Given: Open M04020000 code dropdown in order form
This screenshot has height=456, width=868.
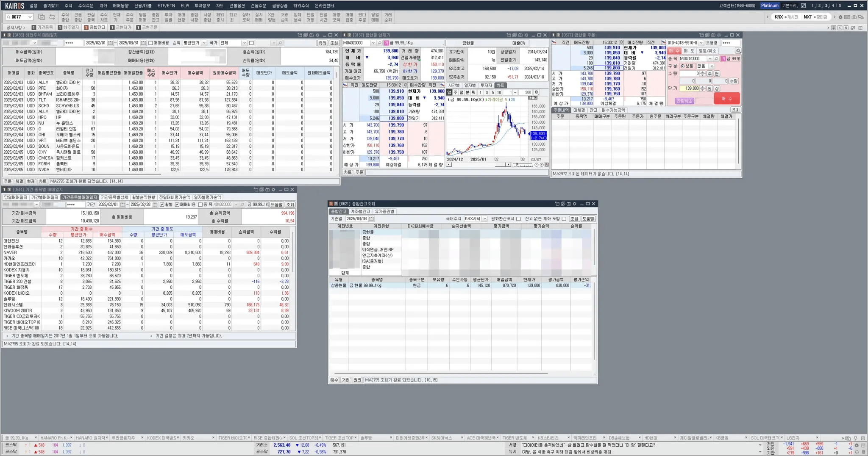Looking at the screenshot, I should [710, 59].
